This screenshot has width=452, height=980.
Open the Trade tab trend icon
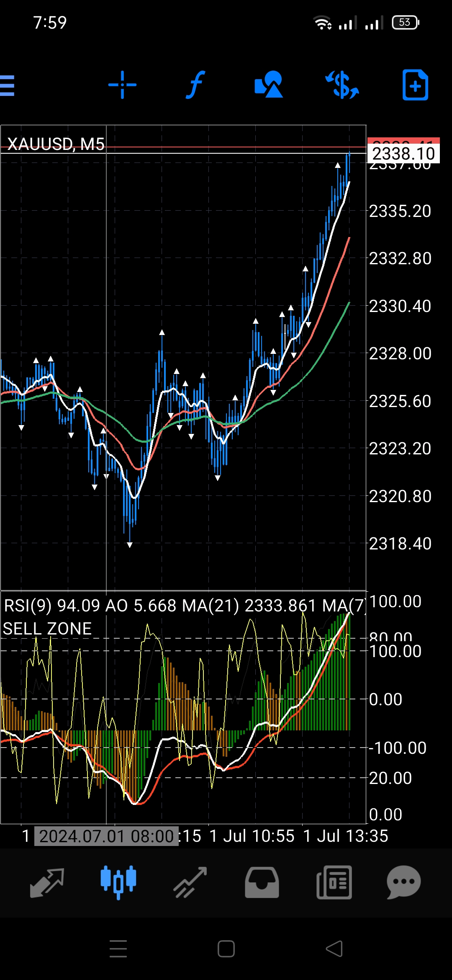190,883
